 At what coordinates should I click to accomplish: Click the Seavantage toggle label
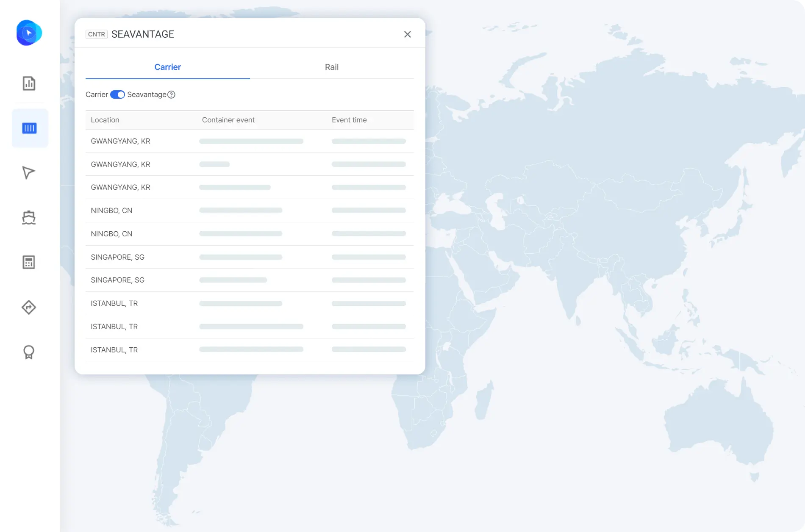click(147, 94)
